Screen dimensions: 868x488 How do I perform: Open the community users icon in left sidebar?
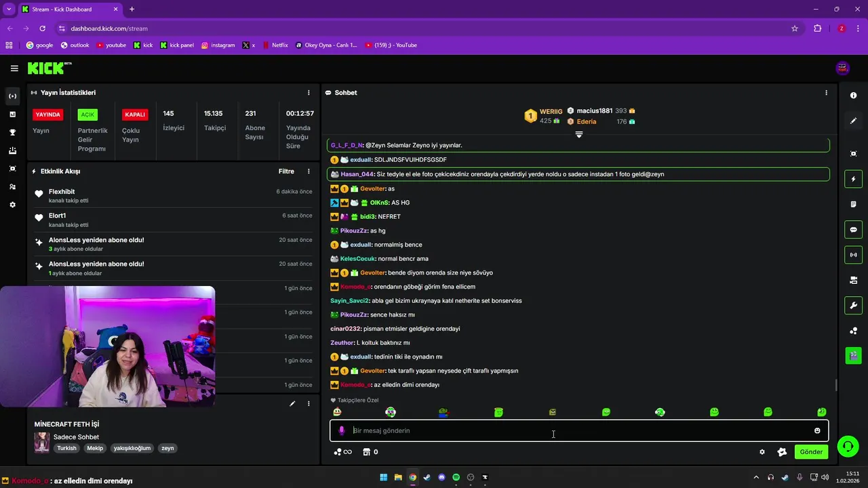pos(12,186)
